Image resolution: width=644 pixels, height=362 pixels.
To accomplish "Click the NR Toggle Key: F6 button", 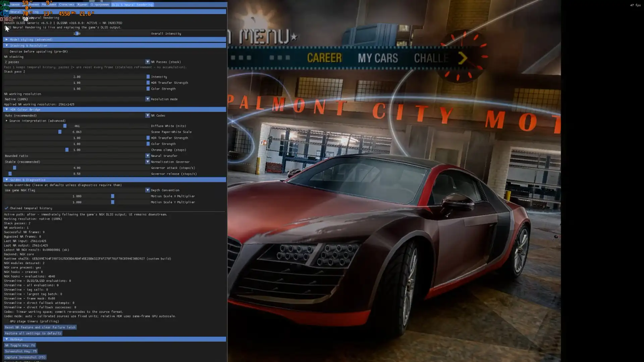I will tap(20, 346).
